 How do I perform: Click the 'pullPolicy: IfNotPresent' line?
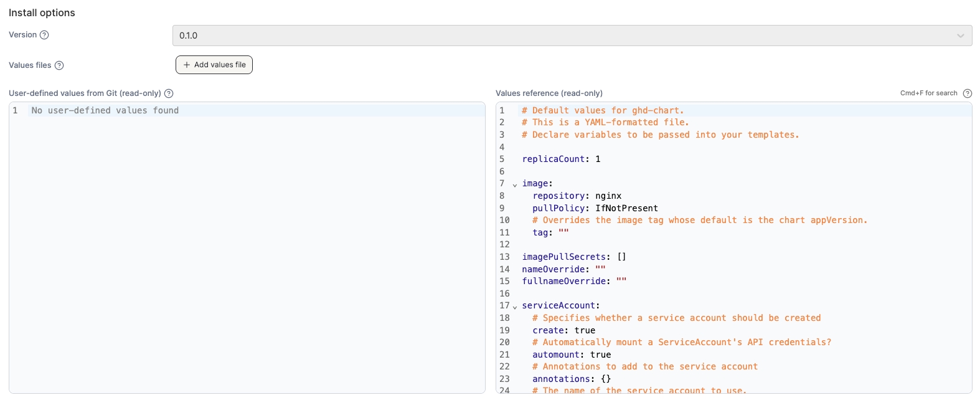click(595, 208)
